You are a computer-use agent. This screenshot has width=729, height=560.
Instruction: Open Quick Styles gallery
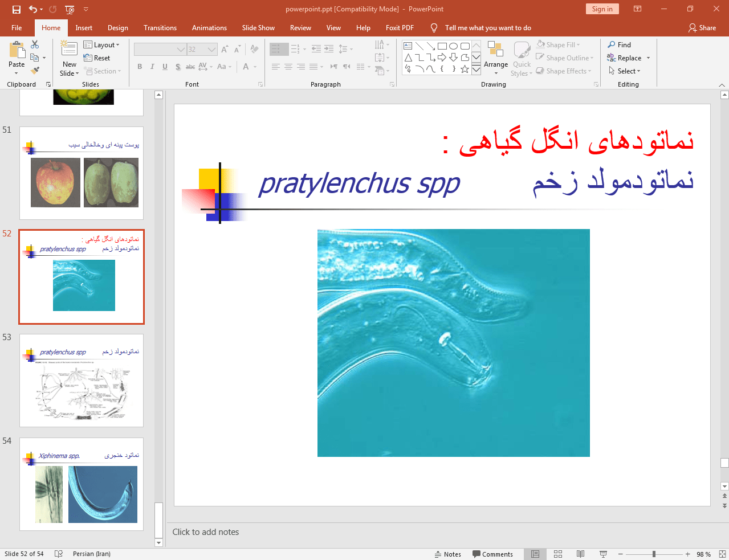coord(522,58)
